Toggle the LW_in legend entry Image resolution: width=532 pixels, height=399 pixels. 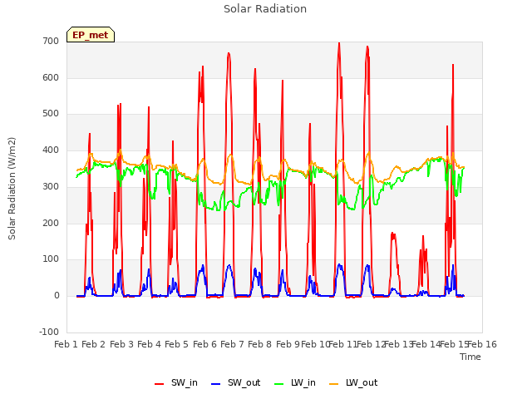coord(295,382)
